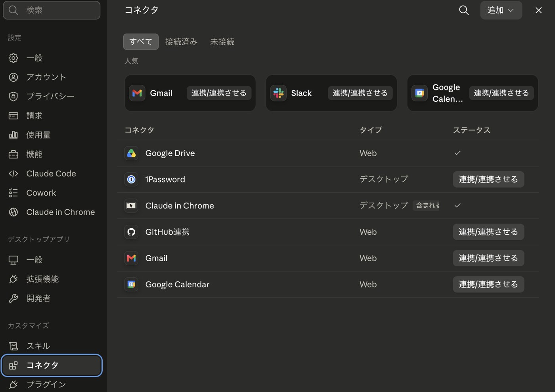
Task: Click the GitHub icon in list
Action: click(131, 232)
